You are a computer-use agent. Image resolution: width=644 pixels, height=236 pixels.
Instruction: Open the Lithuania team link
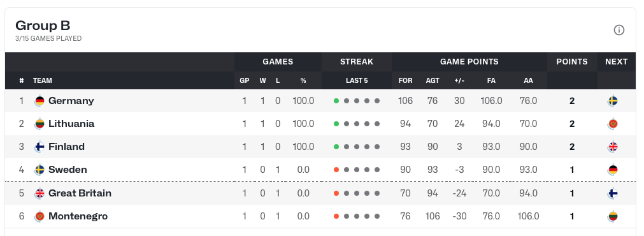71,124
